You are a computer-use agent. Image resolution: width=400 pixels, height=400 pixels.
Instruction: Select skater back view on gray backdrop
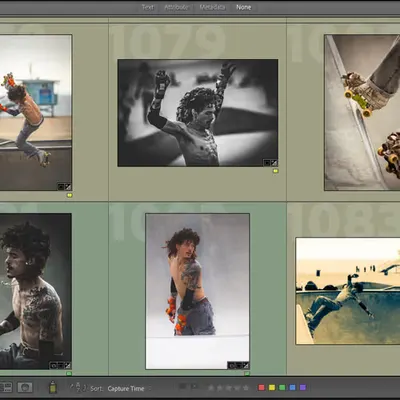tap(198, 291)
